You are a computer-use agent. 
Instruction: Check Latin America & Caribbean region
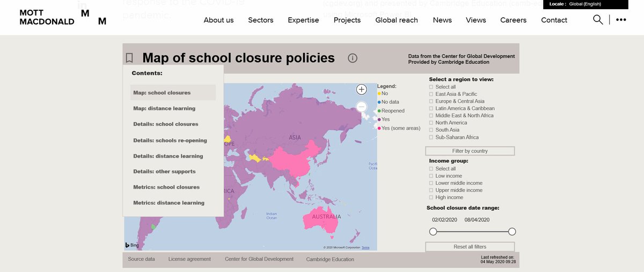point(431,109)
